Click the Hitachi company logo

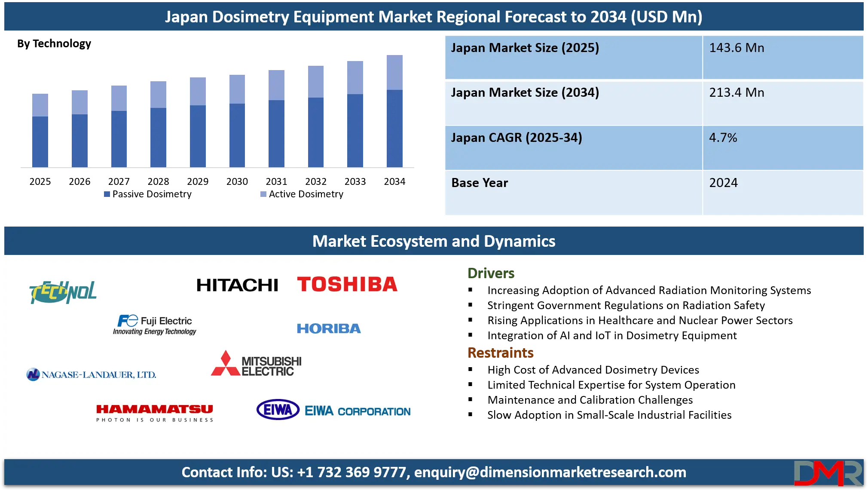[238, 284]
